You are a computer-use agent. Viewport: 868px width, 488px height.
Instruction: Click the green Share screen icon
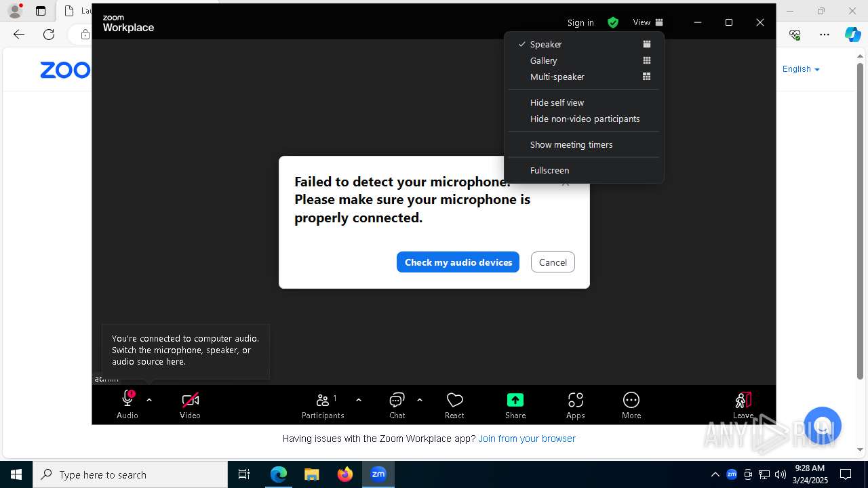[x=515, y=399]
